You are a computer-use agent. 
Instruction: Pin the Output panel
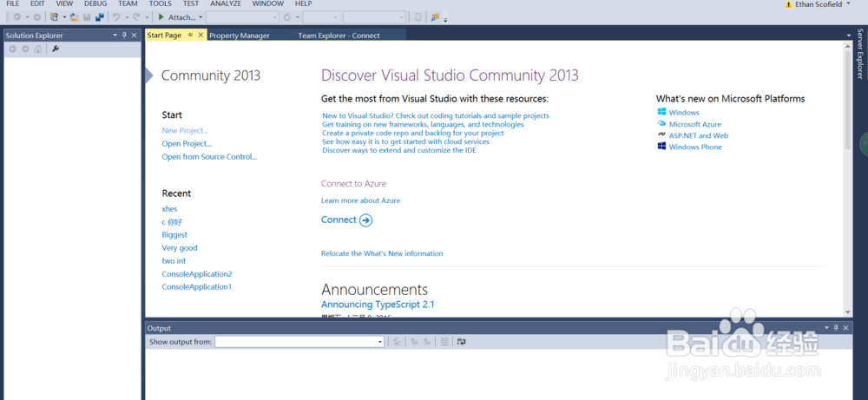click(836, 328)
